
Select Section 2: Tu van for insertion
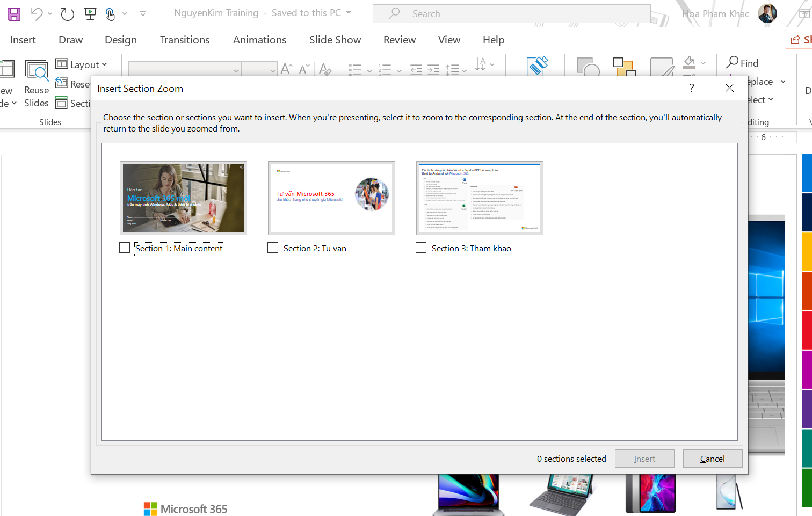point(272,248)
